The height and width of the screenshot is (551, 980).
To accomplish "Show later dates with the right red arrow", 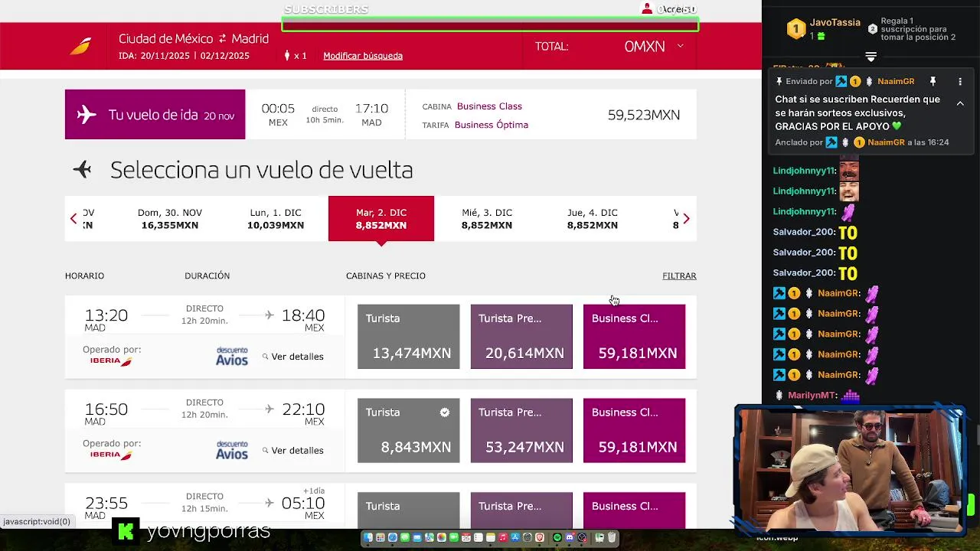I will coord(686,219).
